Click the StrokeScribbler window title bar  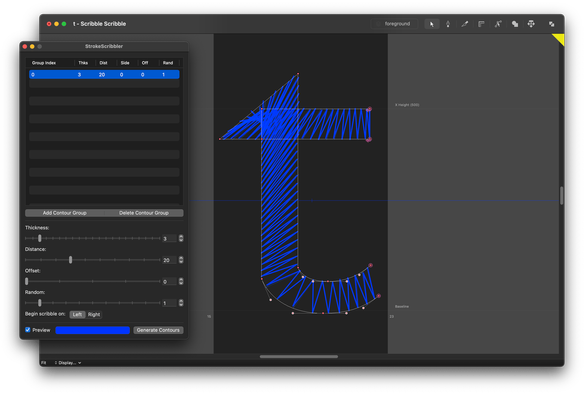104,46
